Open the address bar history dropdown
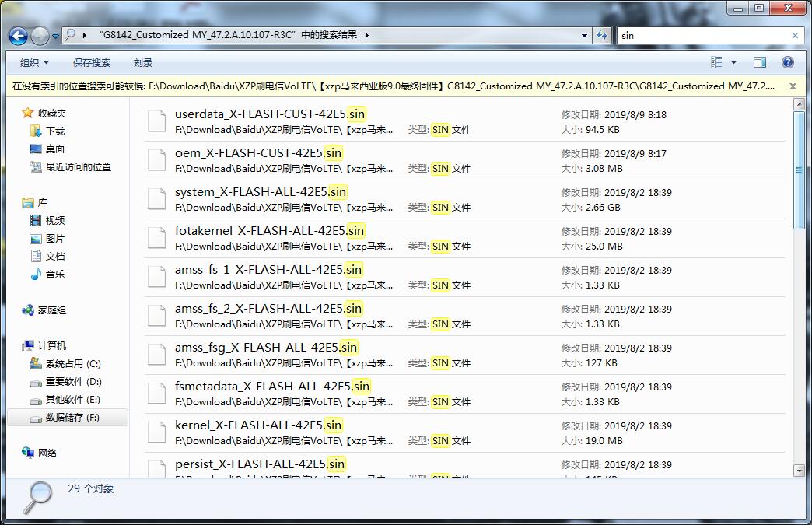This screenshot has height=525, width=812. (x=583, y=36)
